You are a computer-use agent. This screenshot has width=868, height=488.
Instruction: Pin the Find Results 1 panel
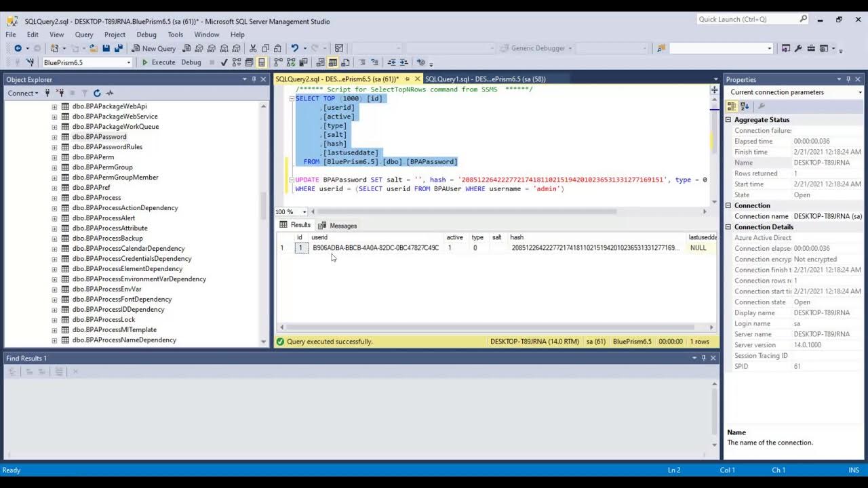[x=703, y=358]
